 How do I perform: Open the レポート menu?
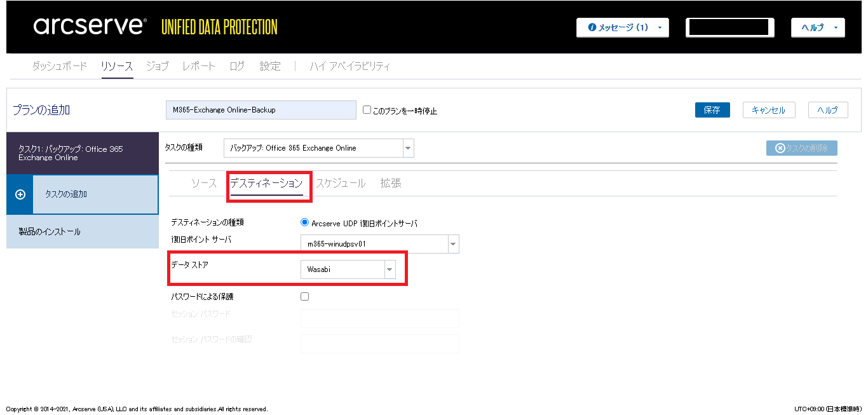[x=199, y=66]
